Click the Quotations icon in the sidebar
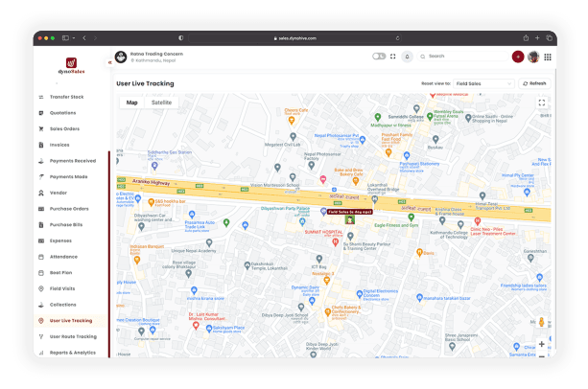Image resolution: width=588 pixels, height=389 pixels. pos(41,113)
